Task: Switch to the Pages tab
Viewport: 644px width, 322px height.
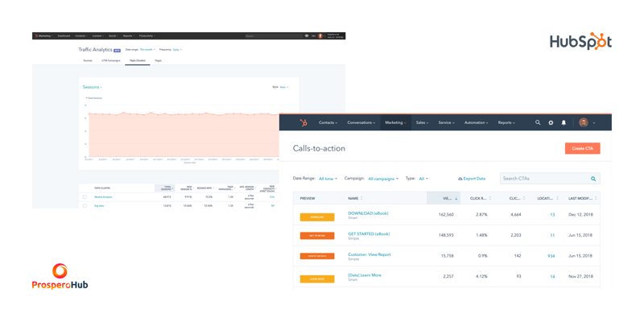Action: (x=158, y=61)
